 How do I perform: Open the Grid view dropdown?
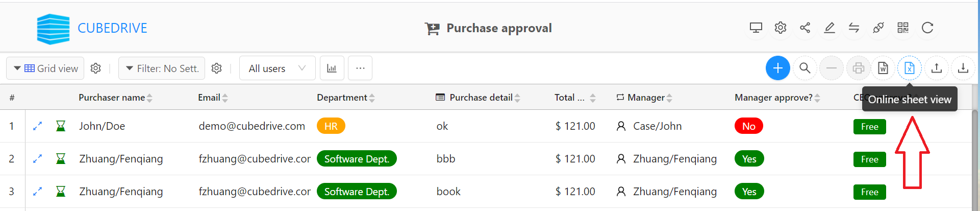pyautogui.click(x=45, y=68)
